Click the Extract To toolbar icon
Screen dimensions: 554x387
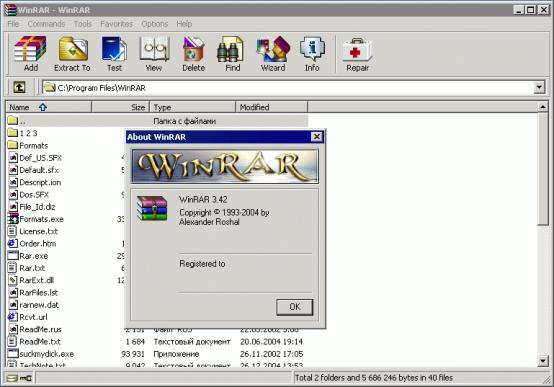(x=73, y=49)
